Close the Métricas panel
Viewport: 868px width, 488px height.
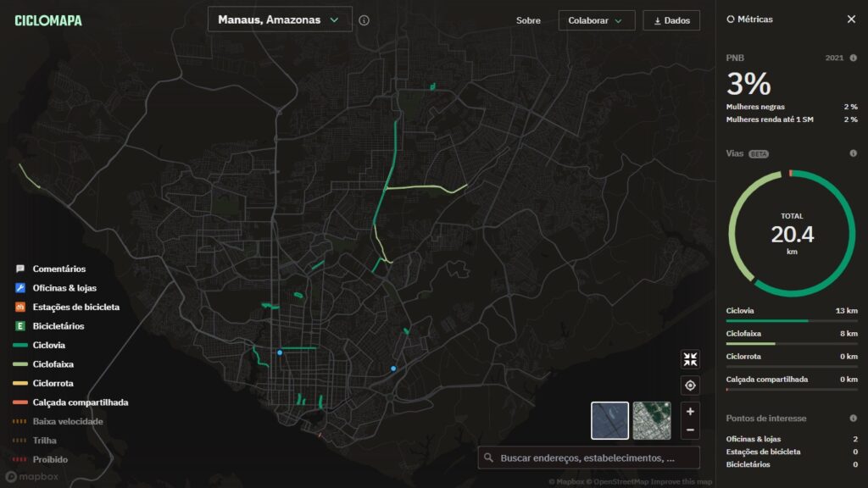tap(851, 19)
